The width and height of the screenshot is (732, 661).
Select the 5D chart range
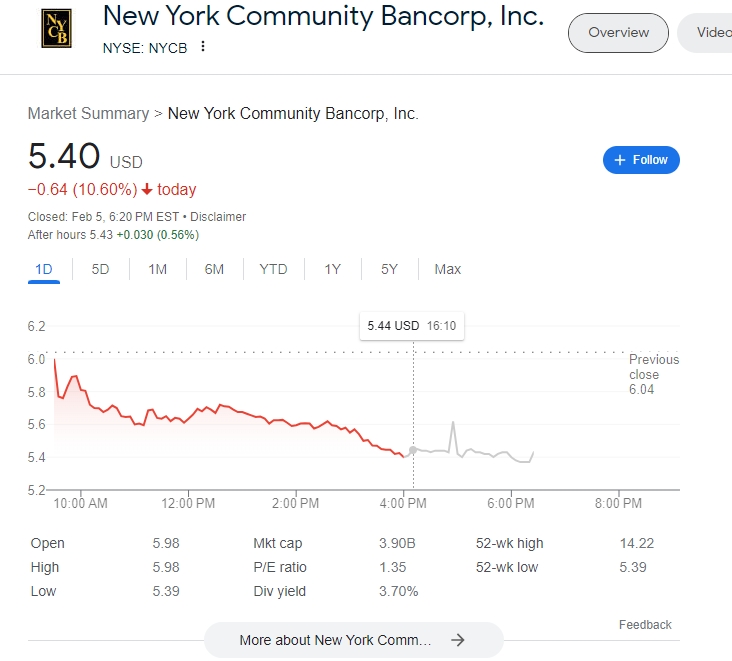100,269
